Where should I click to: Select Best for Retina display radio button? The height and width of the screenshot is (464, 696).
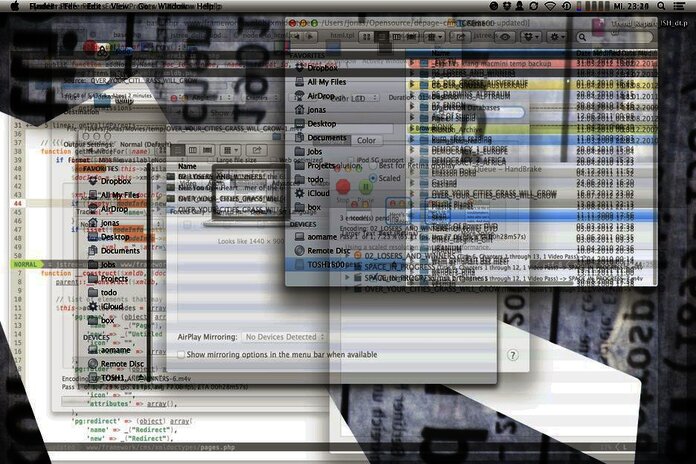373,165
